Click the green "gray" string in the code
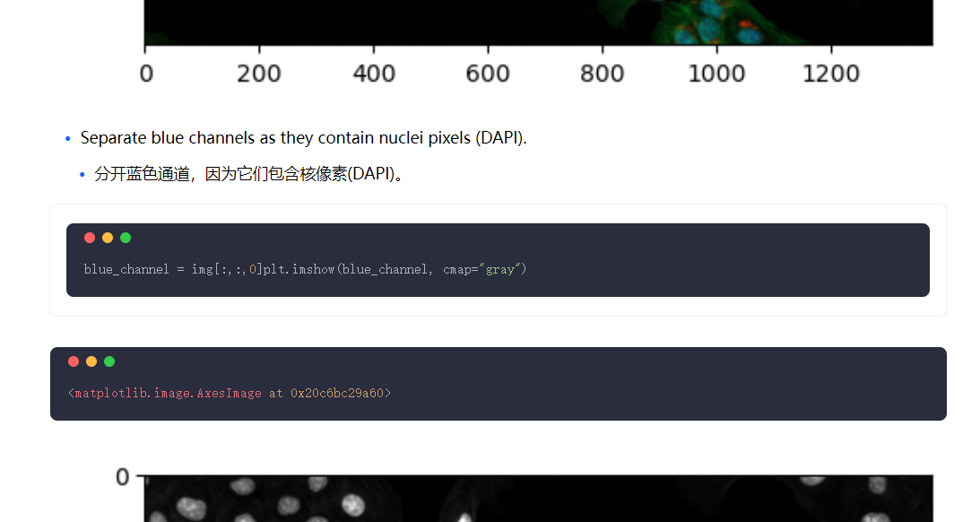The width and height of the screenshot is (980, 522). click(x=500, y=269)
